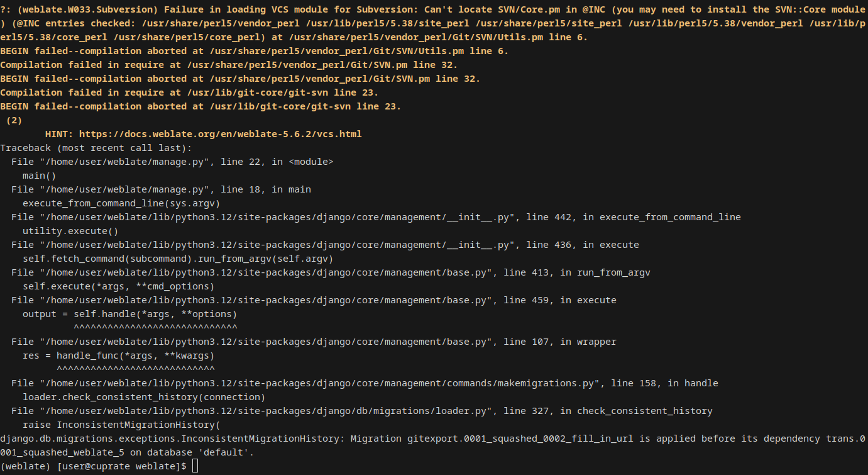The width and height of the screenshot is (868, 475).
Task: Click 'execute_from_command_line(sys.argv)' line
Action: coord(121,203)
